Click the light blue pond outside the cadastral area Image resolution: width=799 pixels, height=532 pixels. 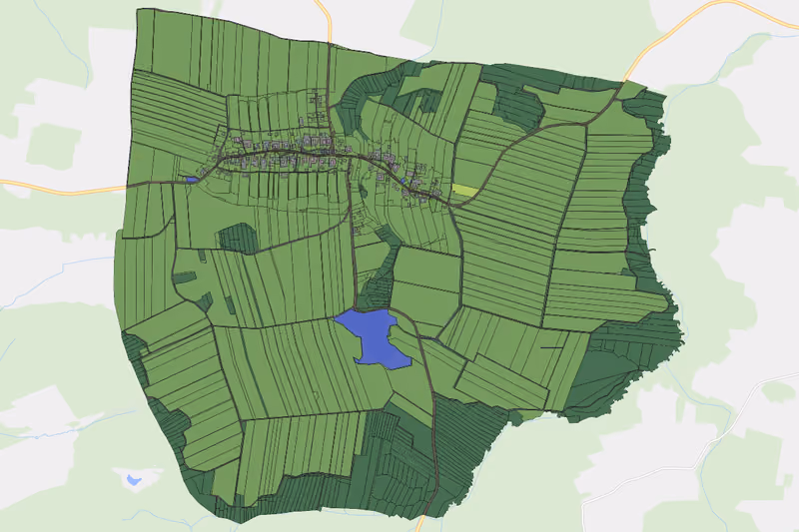(x=133, y=479)
